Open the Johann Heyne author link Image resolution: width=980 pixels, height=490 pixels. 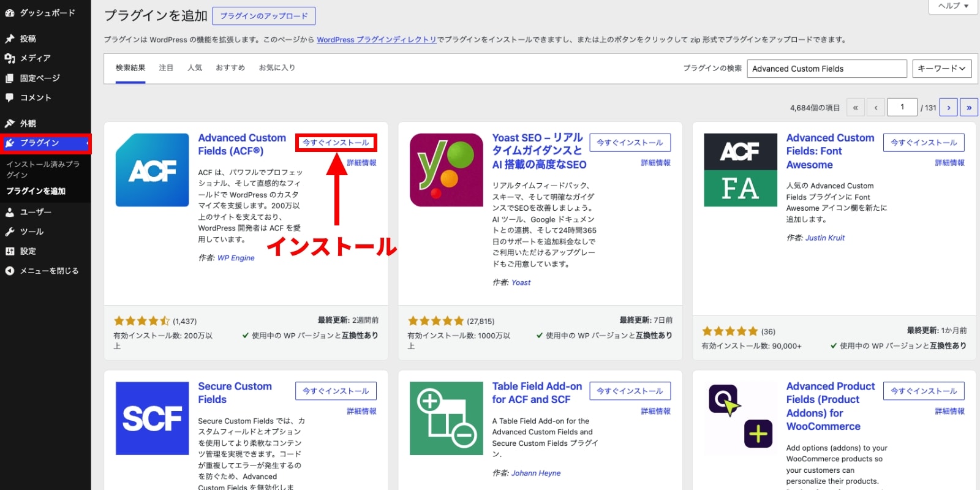(536, 473)
